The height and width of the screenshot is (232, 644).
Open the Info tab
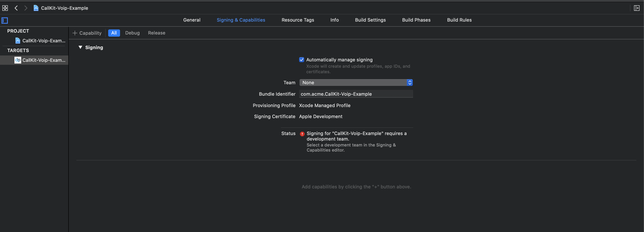pyautogui.click(x=334, y=20)
